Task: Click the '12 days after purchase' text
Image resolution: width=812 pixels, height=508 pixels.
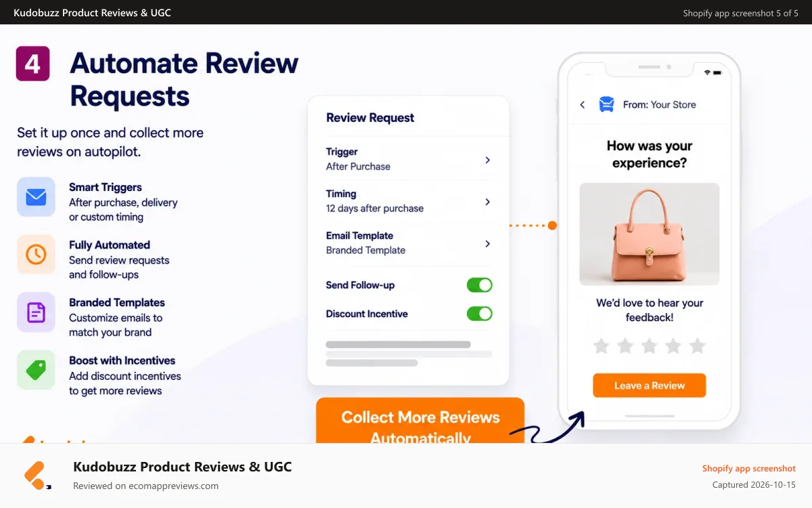Action: click(x=375, y=209)
